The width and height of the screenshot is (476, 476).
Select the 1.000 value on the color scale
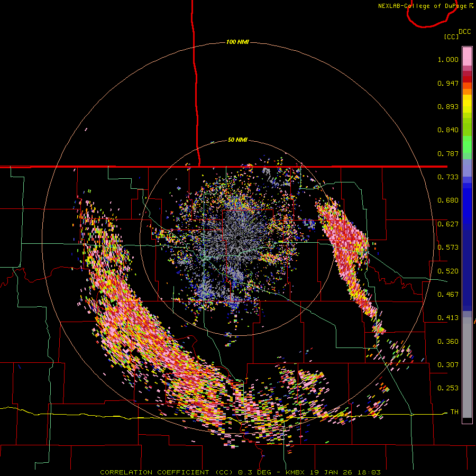pyautogui.click(x=448, y=59)
